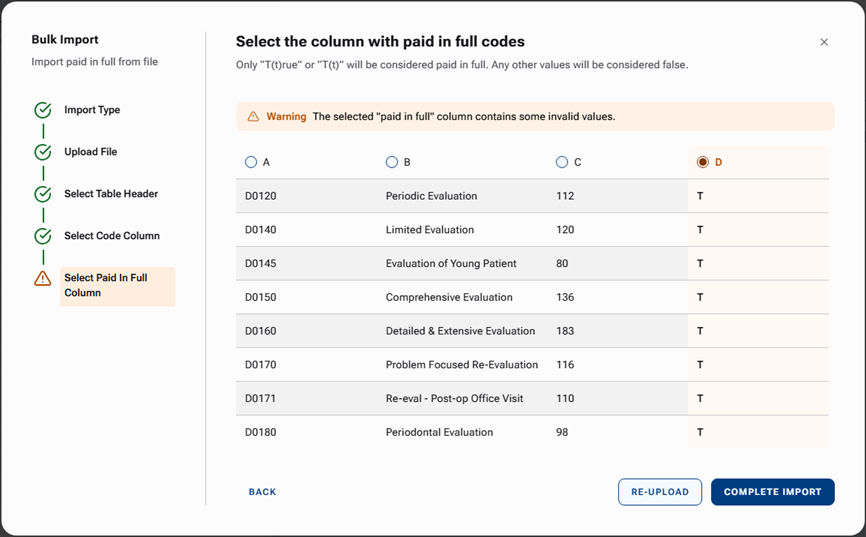This screenshot has height=537, width=866.
Task: Click the D0150 Comprehensive Evaluation row
Action: pos(449,297)
